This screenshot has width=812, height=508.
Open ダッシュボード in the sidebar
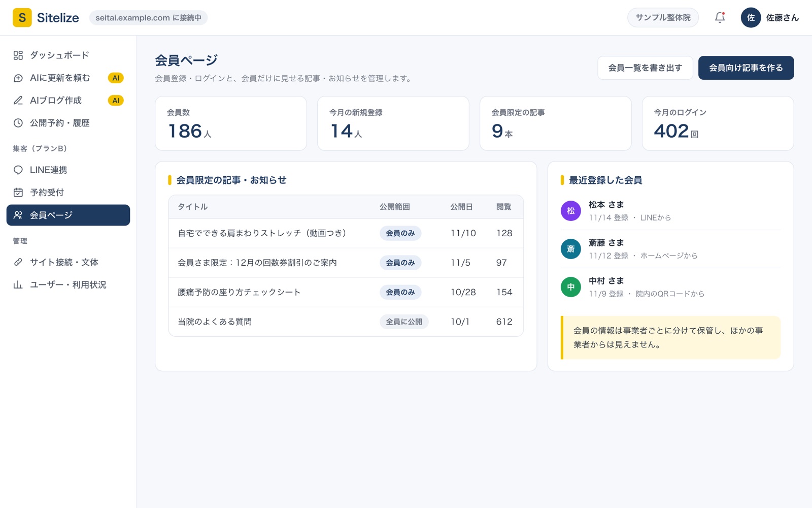68,55
